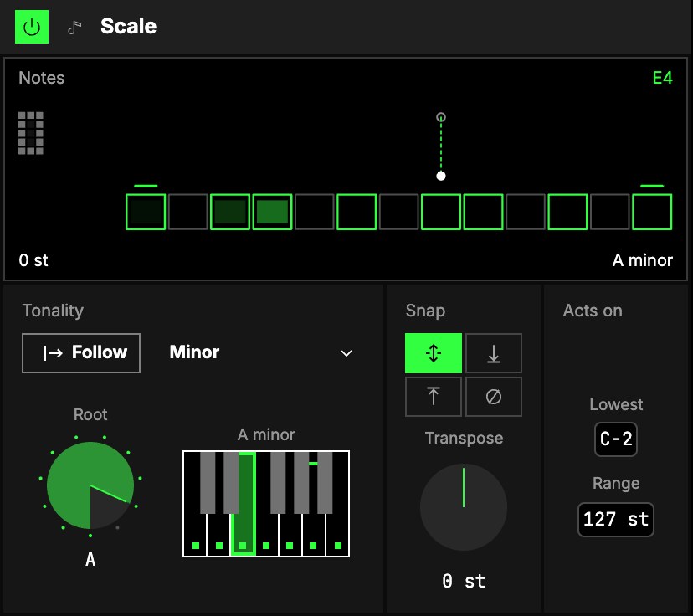Toggle the grey box right of the root box

click(187, 212)
